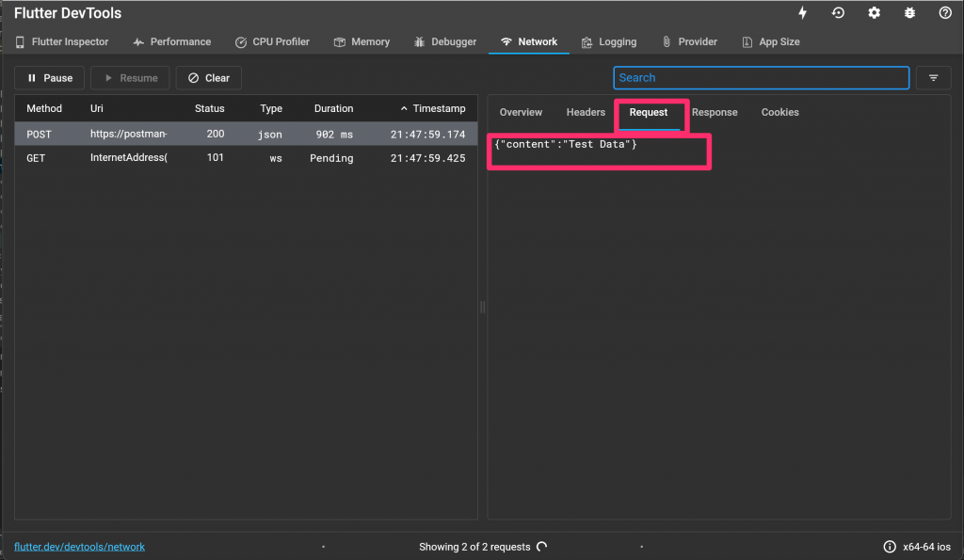Open DevTools settings gear
The image size is (964, 560).
pyautogui.click(x=874, y=13)
